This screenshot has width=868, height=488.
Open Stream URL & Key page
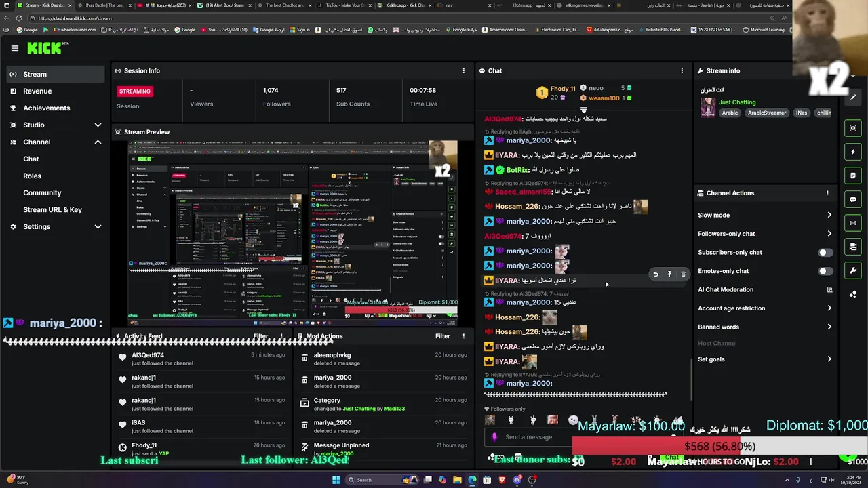(52, 210)
